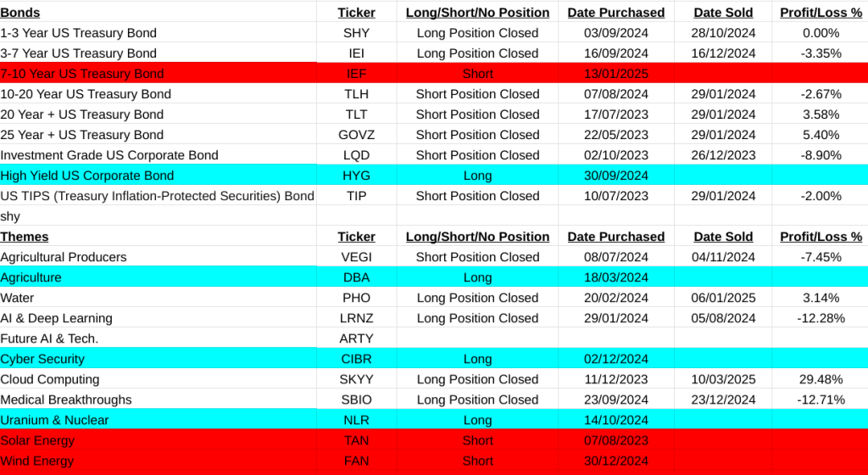Click the Bonds header cell

pos(20,13)
